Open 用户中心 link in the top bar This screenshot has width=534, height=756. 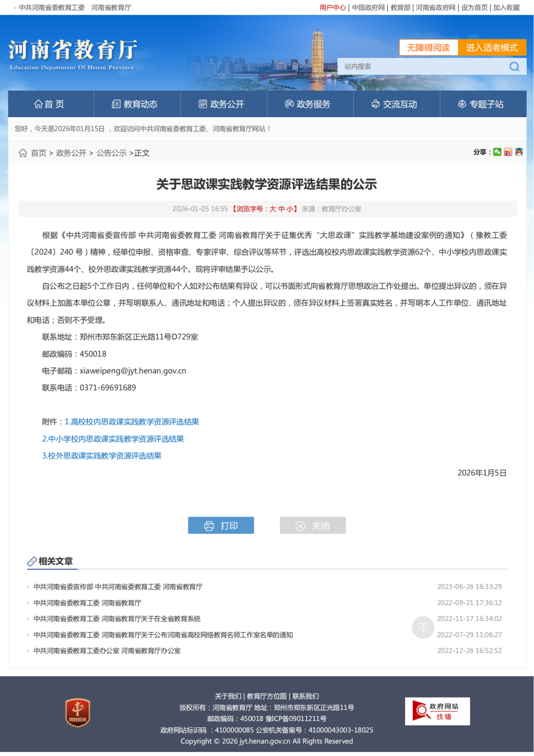[x=333, y=7]
